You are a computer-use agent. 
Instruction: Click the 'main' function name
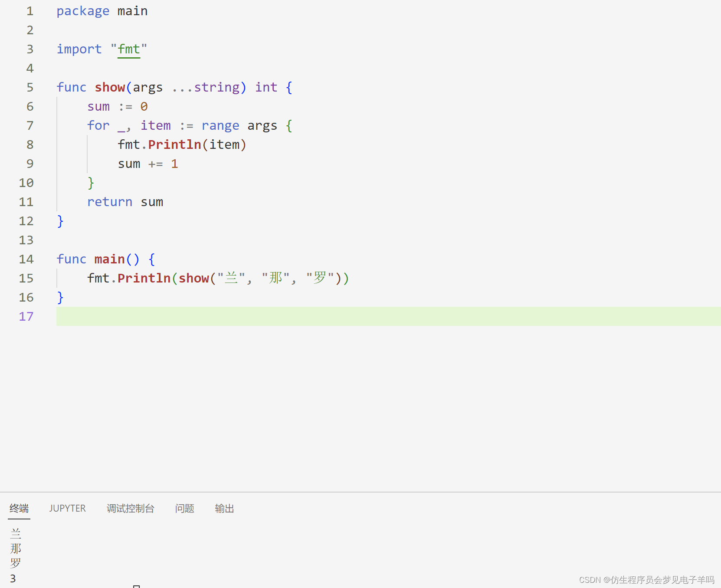(x=110, y=259)
